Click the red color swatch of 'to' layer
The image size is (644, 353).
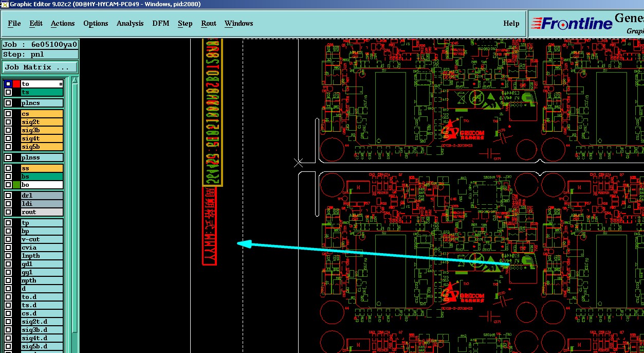pos(16,84)
